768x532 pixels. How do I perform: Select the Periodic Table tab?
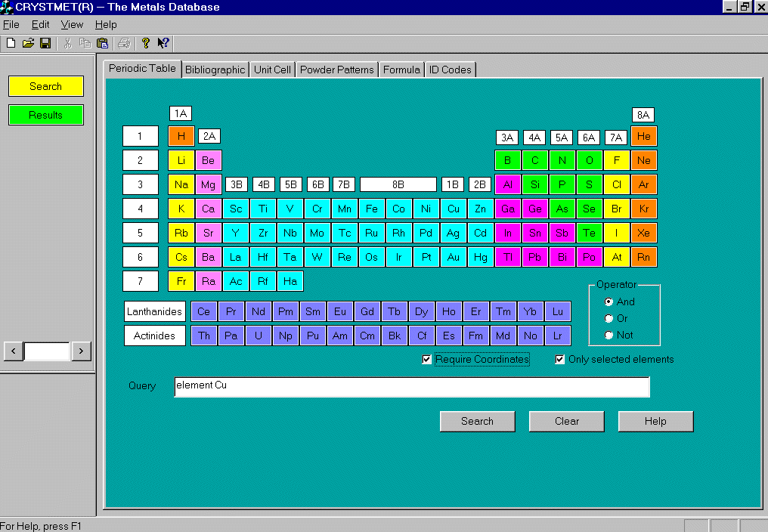tap(142, 69)
